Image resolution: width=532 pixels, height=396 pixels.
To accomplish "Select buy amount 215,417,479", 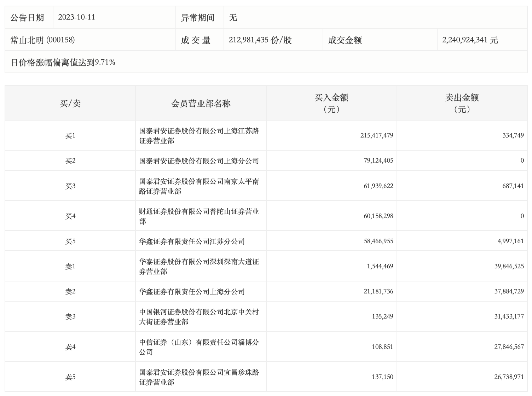I will point(377,135).
